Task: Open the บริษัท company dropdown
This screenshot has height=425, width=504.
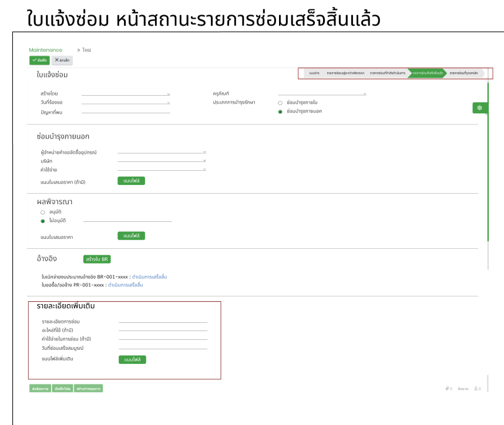Action: [162, 161]
